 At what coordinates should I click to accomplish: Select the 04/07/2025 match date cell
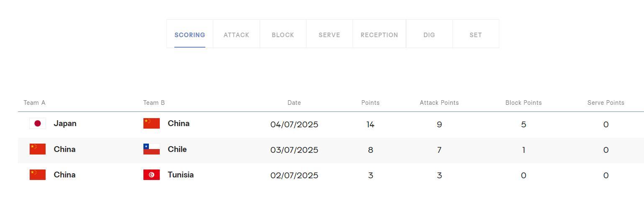click(x=294, y=124)
